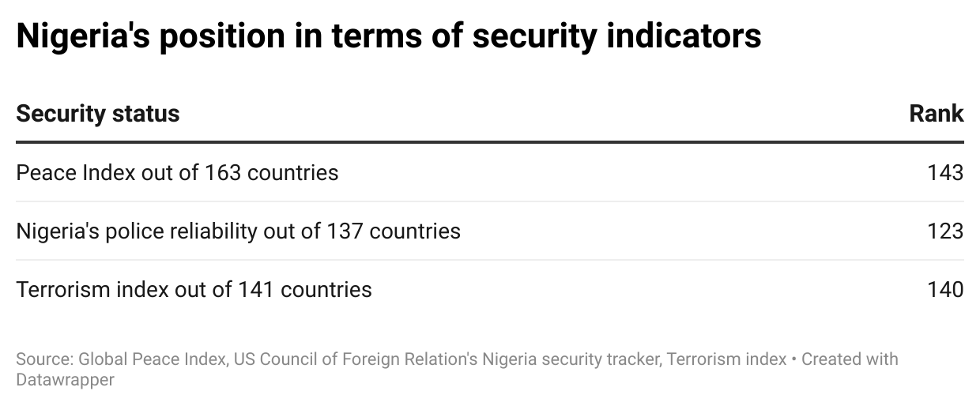Viewport: 980px width, 406px height.
Task: Click the thick divider under the column headers
Action: pos(490,142)
